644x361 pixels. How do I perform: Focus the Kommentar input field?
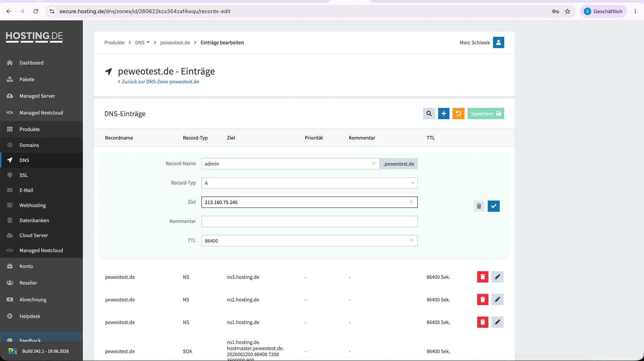click(309, 221)
